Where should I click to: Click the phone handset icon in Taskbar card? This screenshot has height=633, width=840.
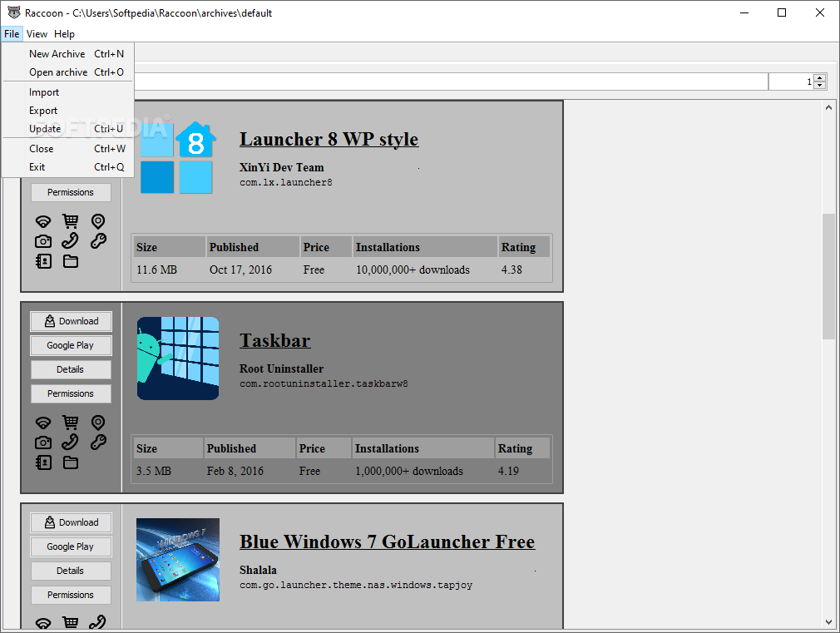click(70, 443)
